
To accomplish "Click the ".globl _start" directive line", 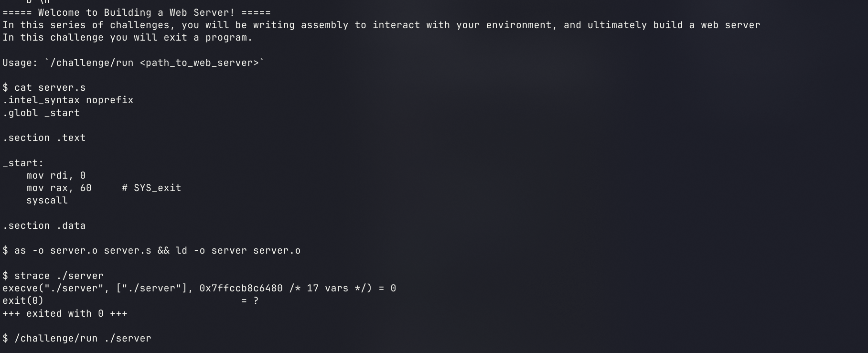I will (x=41, y=113).
